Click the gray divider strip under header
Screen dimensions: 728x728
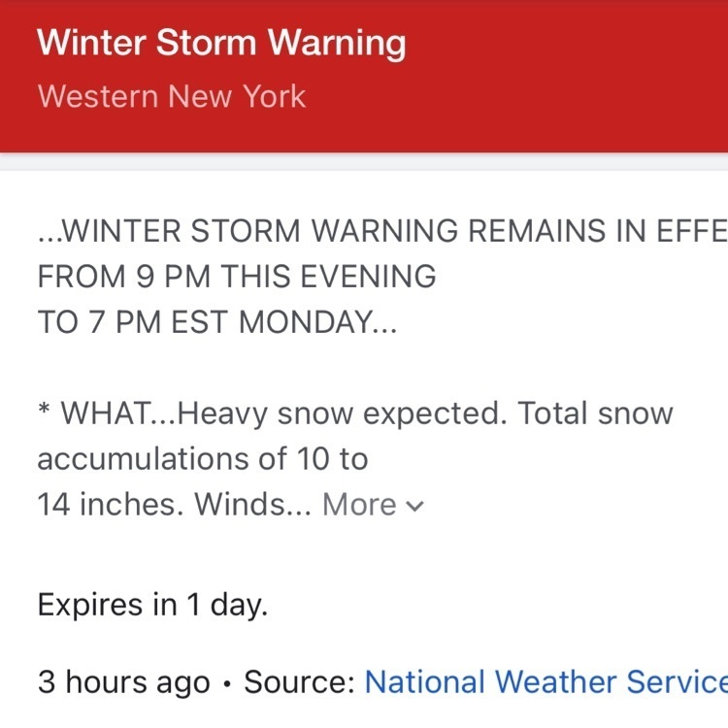pos(364,161)
